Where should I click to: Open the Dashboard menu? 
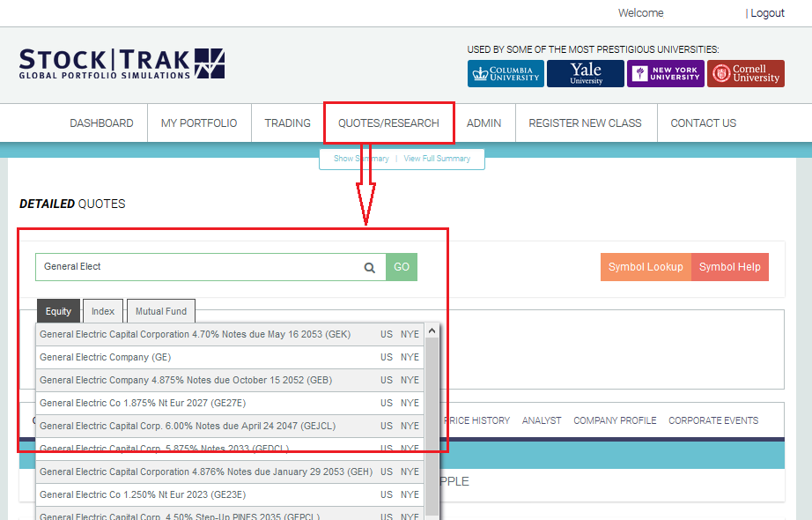[101, 123]
